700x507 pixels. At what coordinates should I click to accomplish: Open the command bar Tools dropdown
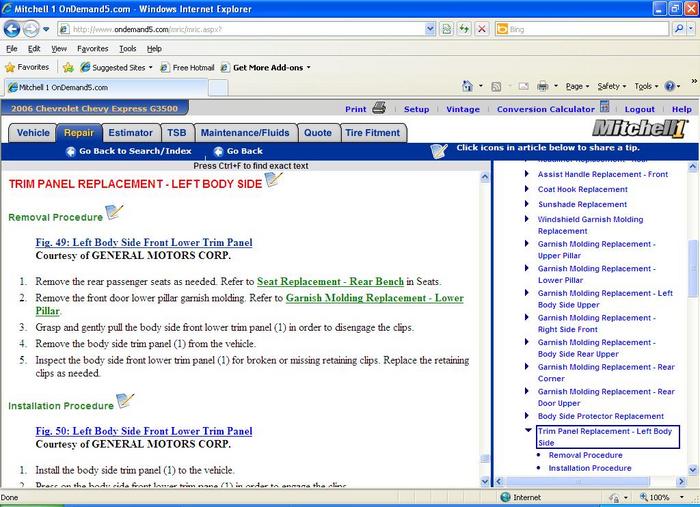[x=646, y=87]
